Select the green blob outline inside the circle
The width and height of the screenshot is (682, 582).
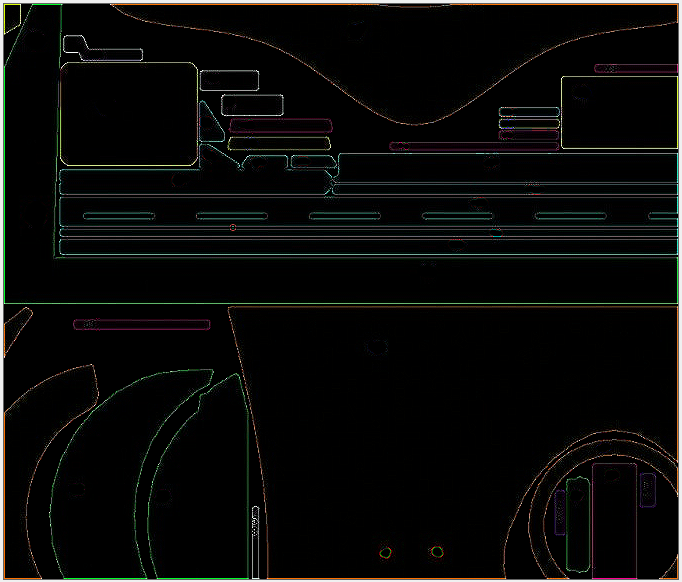click(x=578, y=525)
